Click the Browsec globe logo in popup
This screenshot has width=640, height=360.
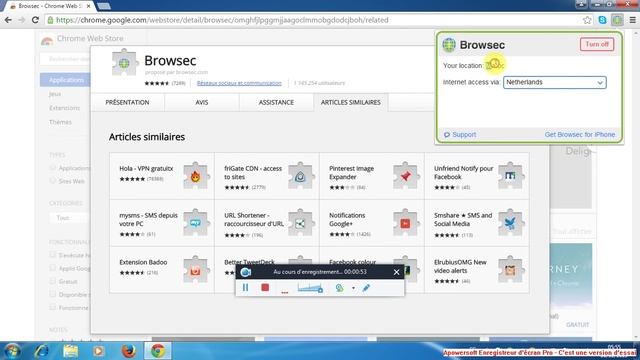coord(449,45)
